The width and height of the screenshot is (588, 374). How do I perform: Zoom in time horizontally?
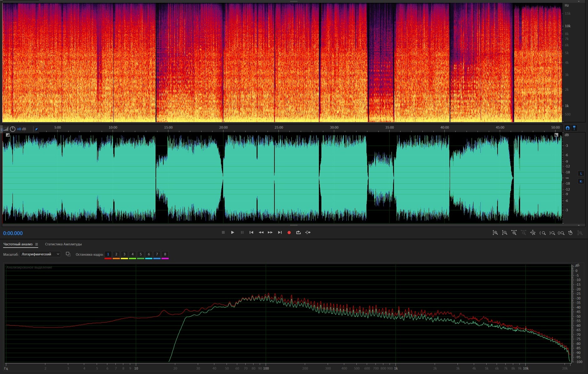tap(514, 233)
